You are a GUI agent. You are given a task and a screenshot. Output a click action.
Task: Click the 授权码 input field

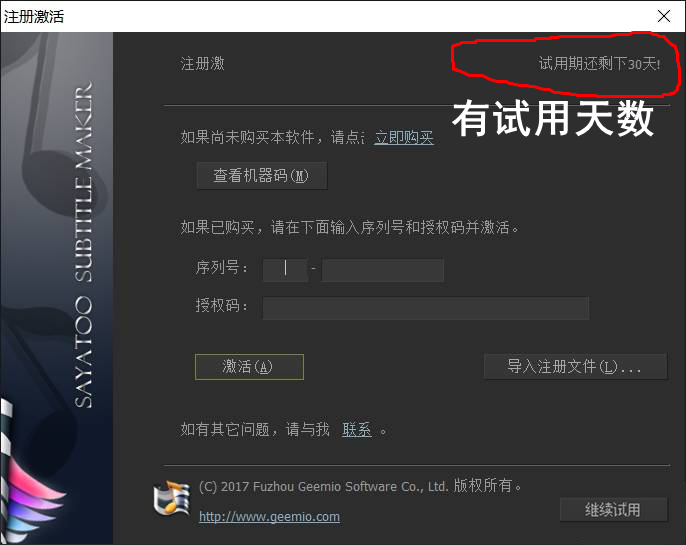[426, 308]
